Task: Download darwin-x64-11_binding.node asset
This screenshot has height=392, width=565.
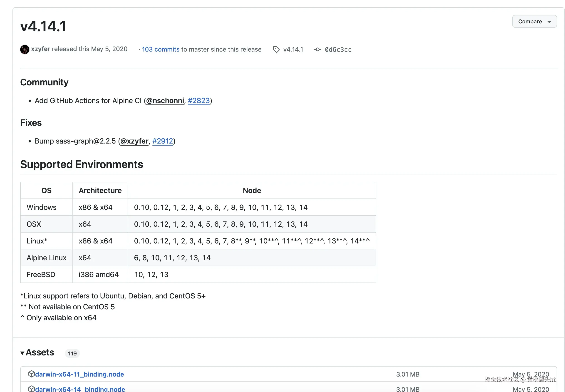Action: point(79,374)
